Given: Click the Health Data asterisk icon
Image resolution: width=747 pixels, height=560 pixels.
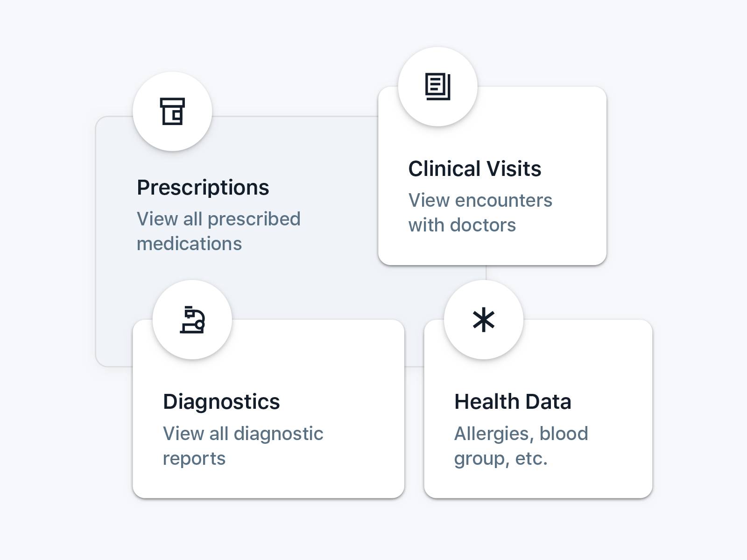Looking at the screenshot, I should pyautogui.click(x=484, y=320).
